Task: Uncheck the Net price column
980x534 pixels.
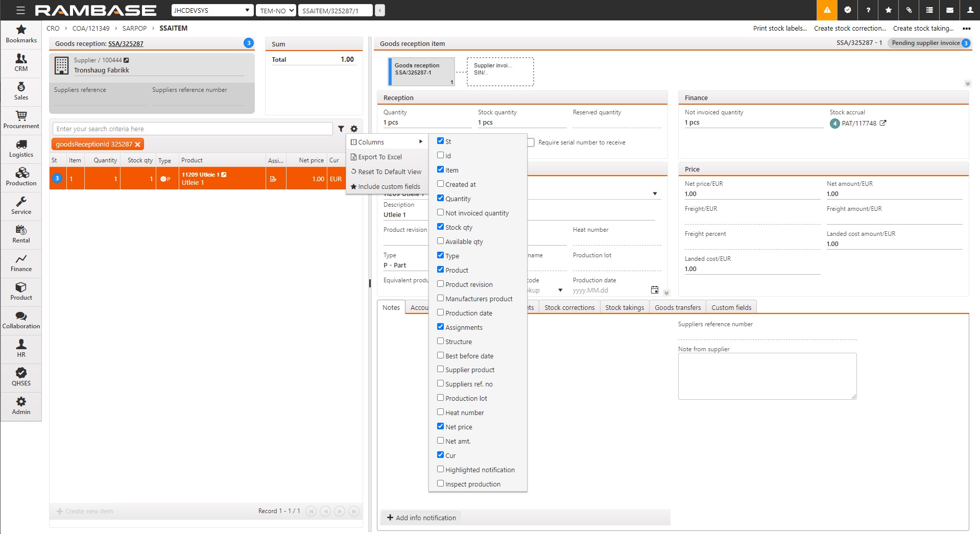Action: pos(440,426)
